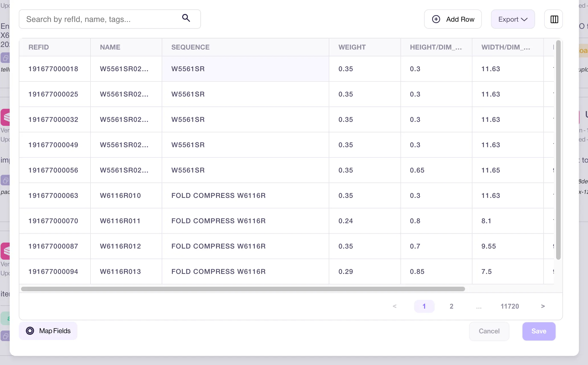Click the search magnifier icon
588x365 pixels.
click(x=186, y=18)
